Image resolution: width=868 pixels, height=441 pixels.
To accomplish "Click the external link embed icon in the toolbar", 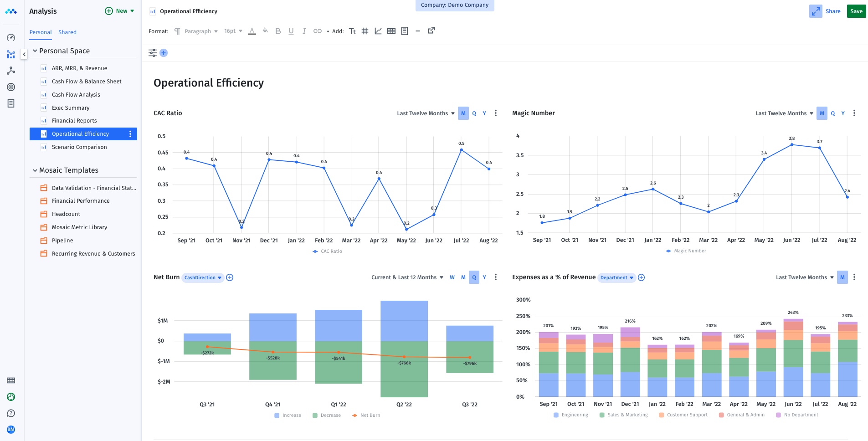I will click(431, 31).
